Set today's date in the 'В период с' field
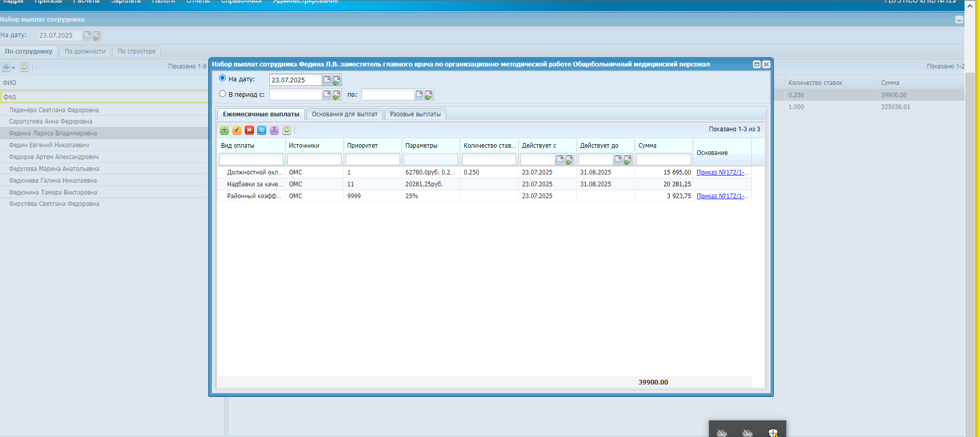The width and height of the screenshot is (980, 437). click(337, 95)
